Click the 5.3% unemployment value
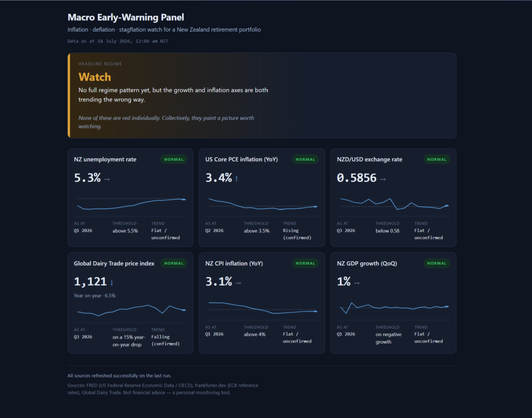The image size is (532, 418). (x=87, y=178)
